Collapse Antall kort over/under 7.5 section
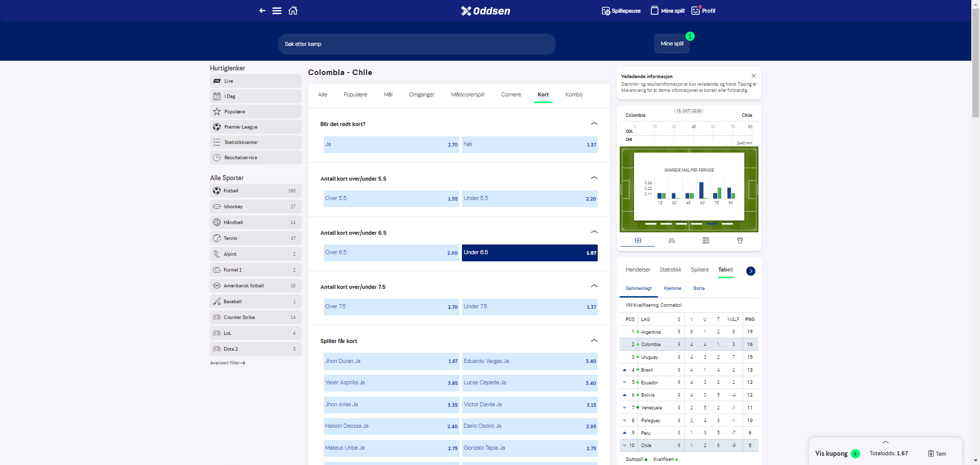980x465 pixels. pos(594,286)
